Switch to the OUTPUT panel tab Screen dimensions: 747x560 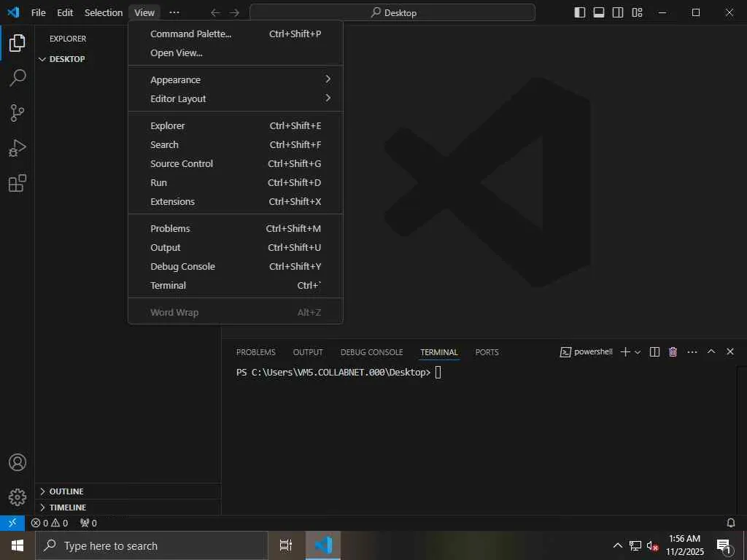coord(308,352)
